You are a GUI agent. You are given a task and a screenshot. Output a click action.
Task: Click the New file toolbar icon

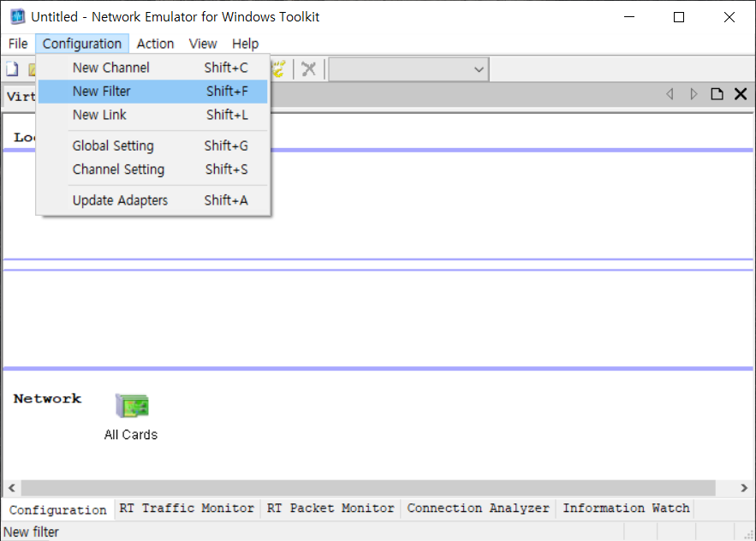(x=13, y=69)
